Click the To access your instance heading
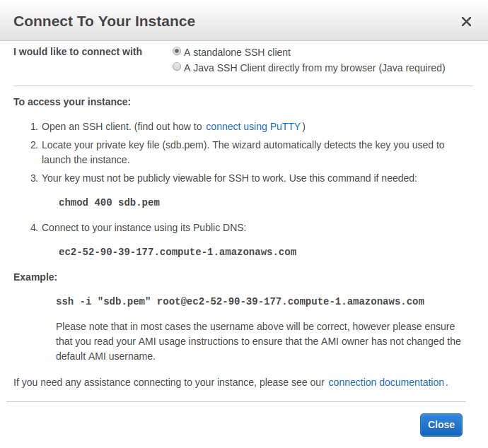488x448 pixels. coord(72,102)
